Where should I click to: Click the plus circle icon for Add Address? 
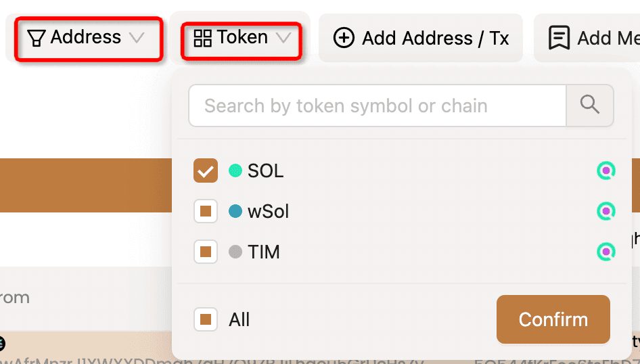(344, 38)
